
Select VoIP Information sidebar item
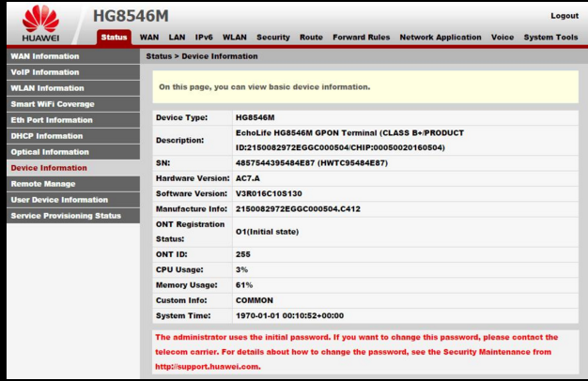tap(45, 72)
